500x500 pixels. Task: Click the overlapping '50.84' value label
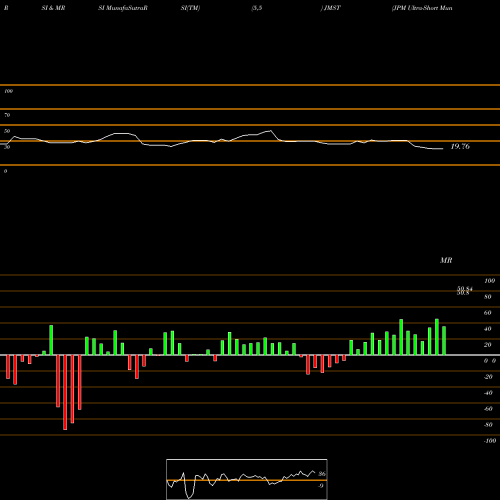click(465, 289)
